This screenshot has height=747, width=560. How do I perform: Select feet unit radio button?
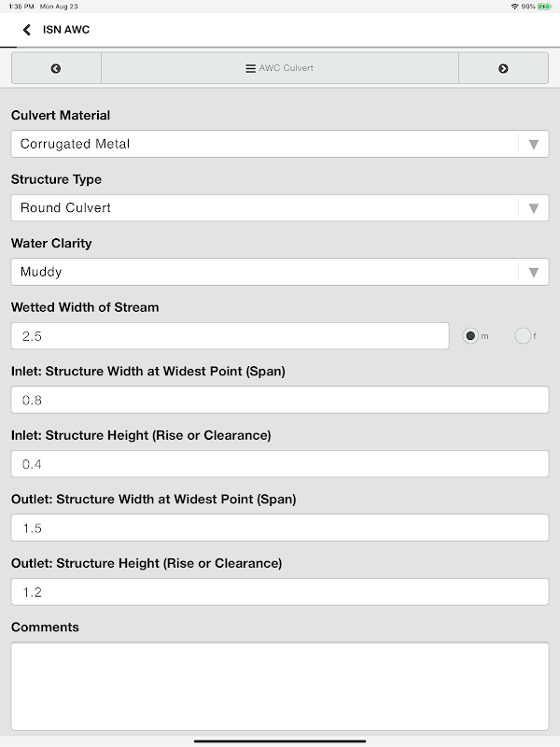tap(523, 336)
